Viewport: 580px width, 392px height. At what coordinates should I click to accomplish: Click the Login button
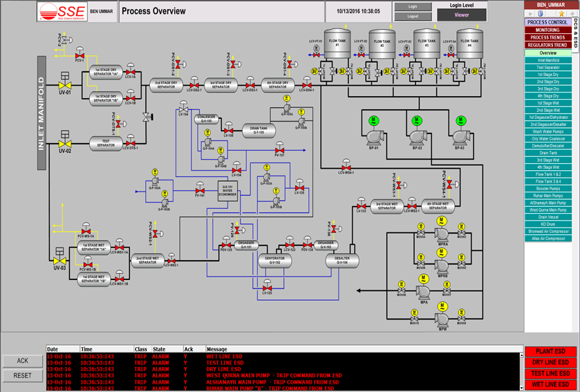[413, 7]
